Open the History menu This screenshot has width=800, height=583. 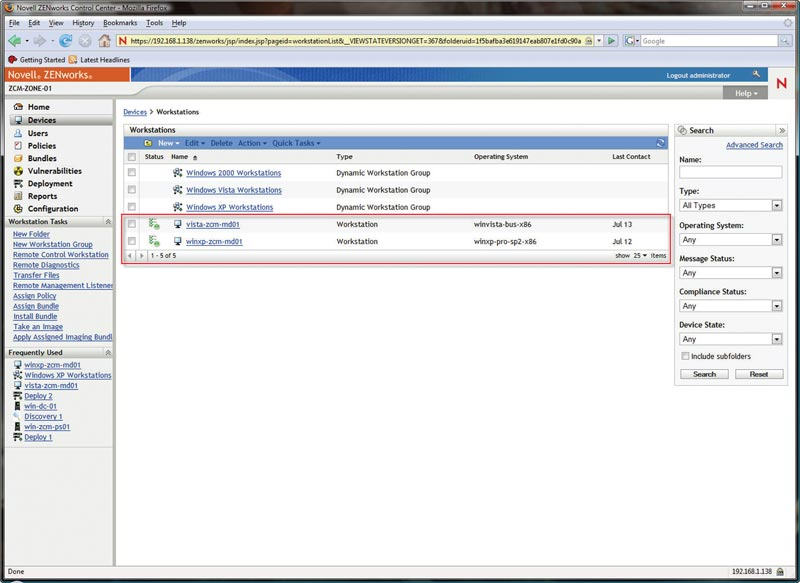tap(83, 23)
